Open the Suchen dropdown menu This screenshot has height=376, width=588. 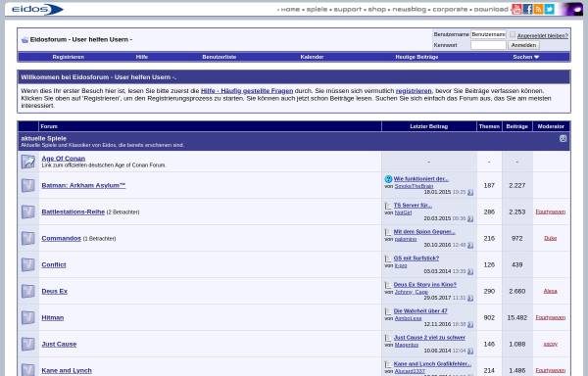(x=525, y=57)
